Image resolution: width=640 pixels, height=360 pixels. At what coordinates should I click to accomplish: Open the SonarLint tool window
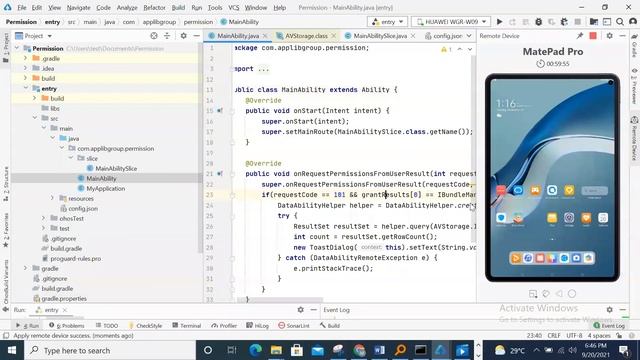[x=293, y=325]
